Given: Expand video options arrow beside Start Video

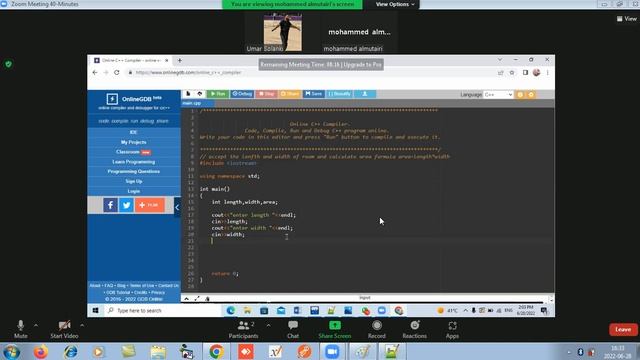Looking at the screenshot, I should (x=82, y=325).
